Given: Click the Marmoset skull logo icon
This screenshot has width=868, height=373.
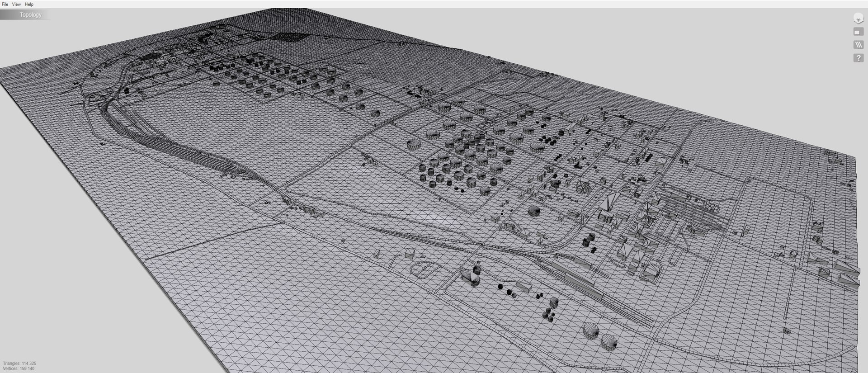Looking at the screenshot, I should 858,19.
